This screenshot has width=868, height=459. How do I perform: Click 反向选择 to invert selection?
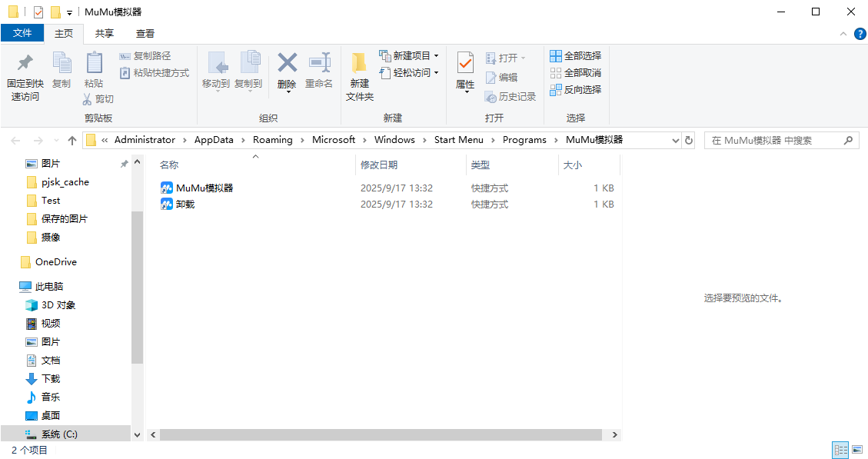tap(577, 89)
